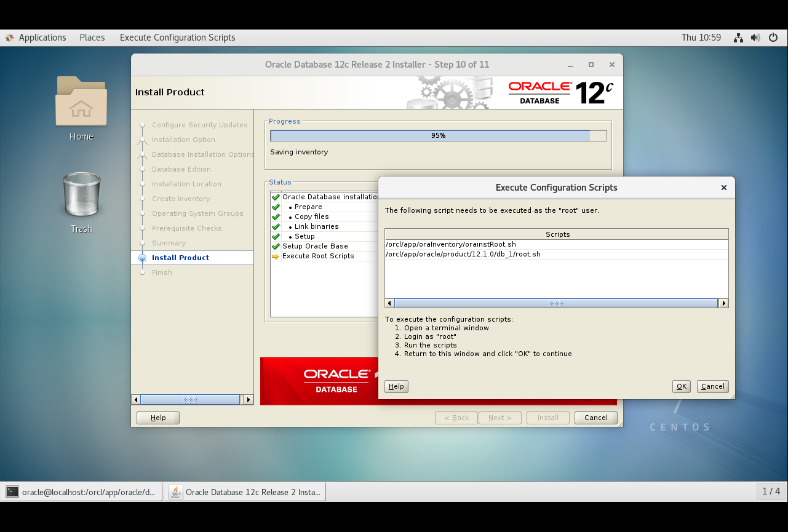This screenshot has height=532, width=788.
Task: Open the Places menu
Action: click(92, 38)
